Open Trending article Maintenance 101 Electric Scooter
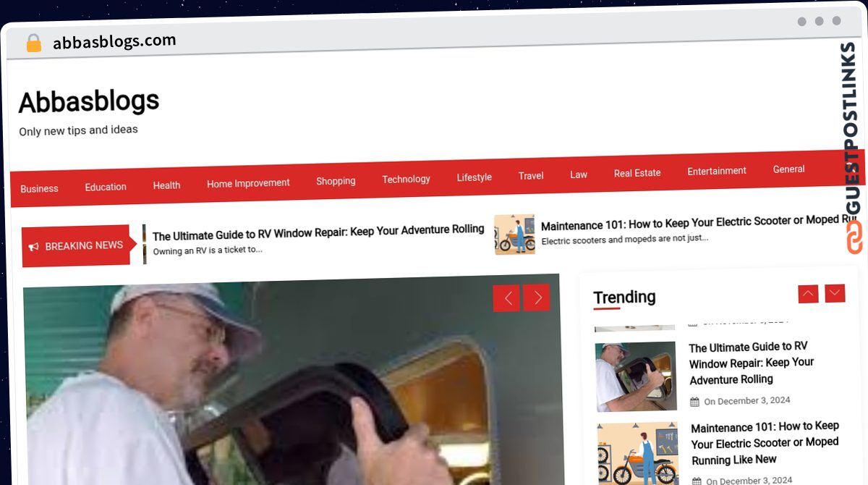This screenshot has height=485, width=868. click(x=765, y=443)
